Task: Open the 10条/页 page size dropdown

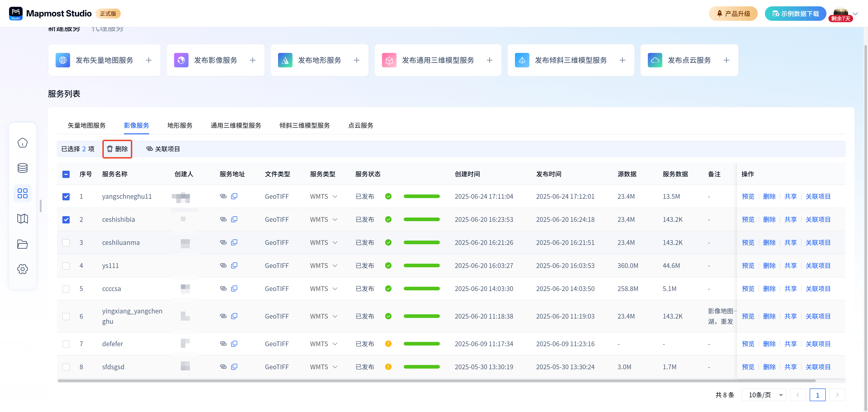Action: (764, 395)
